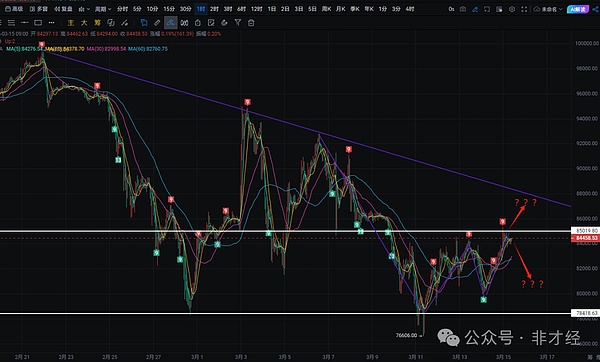Toggle the 主 main indicator button

pos(71,23)
